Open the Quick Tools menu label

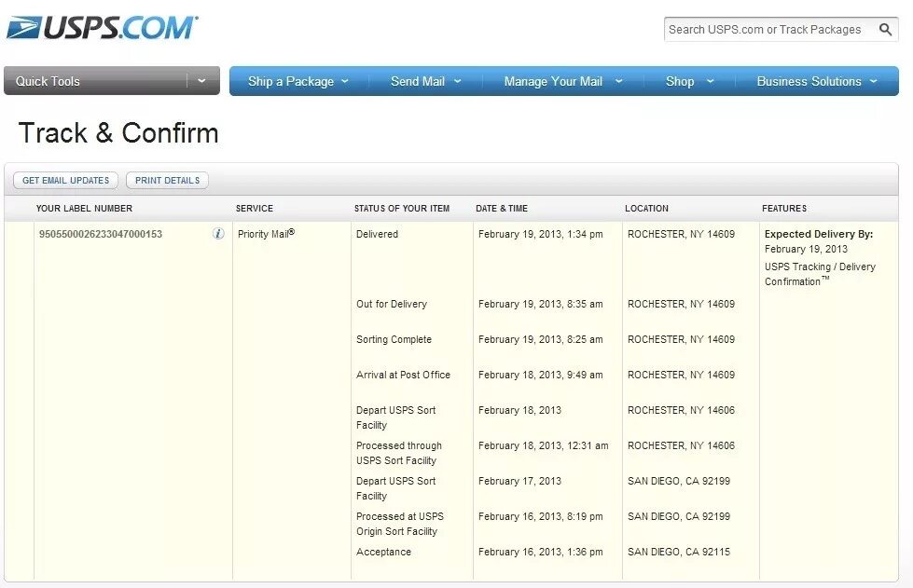(48, 81)
